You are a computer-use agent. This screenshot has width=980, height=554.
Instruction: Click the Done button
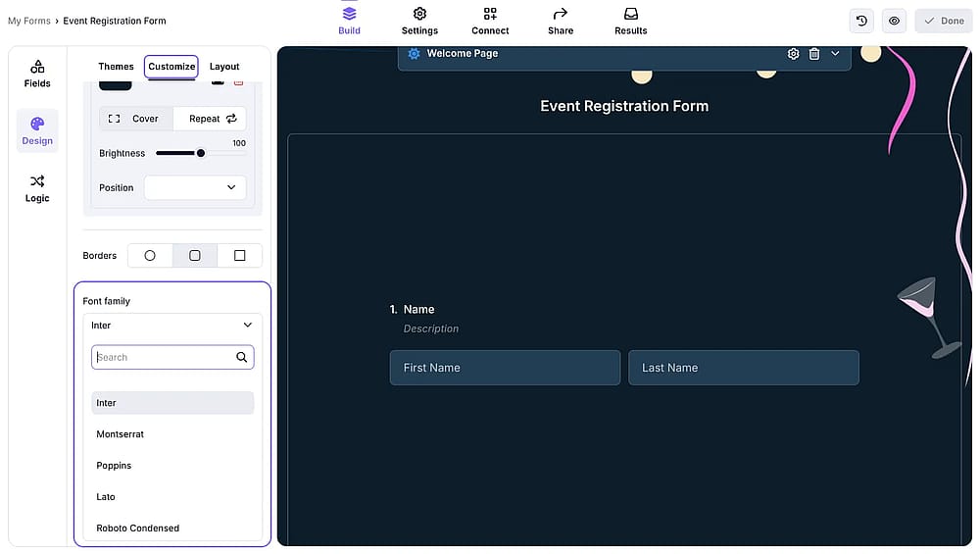[x=944, y=21]
